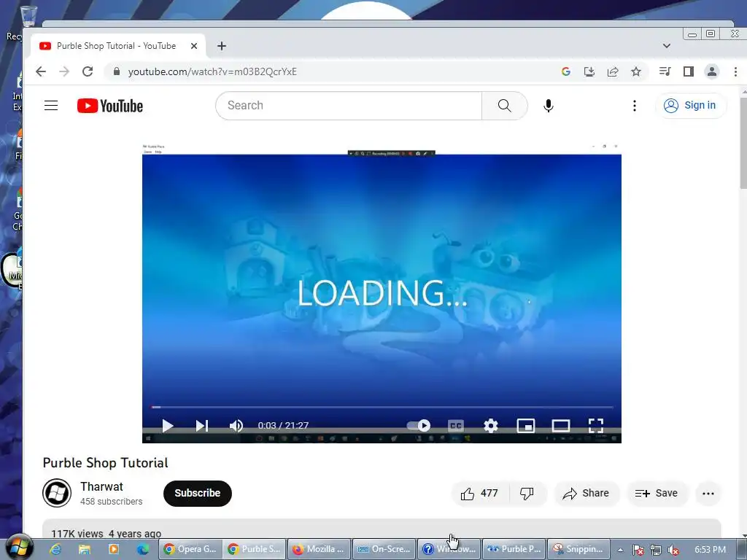Switch to On-Screen Keyboard taskbar item
Viewport: 747px width, 560px height.
coord(384,549)
